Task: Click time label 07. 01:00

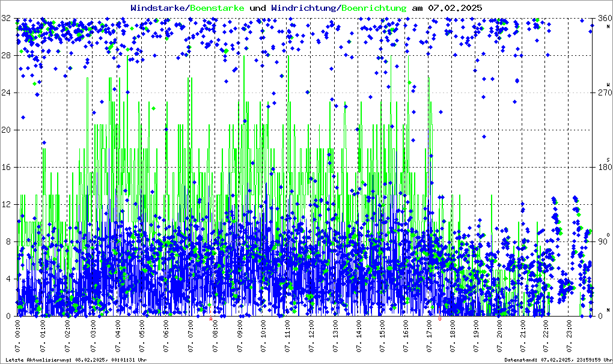Action: tap(43, 336)
